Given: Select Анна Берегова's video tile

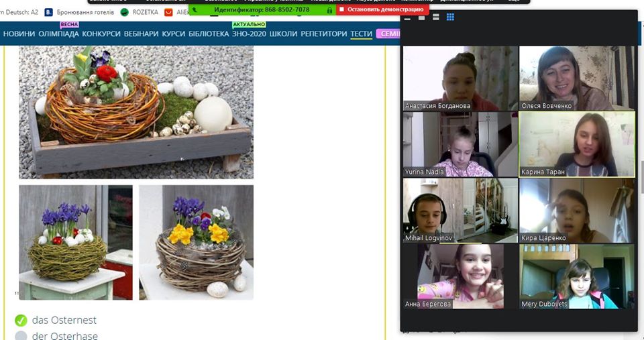Looking at the screenshot, I should [460, 276].
